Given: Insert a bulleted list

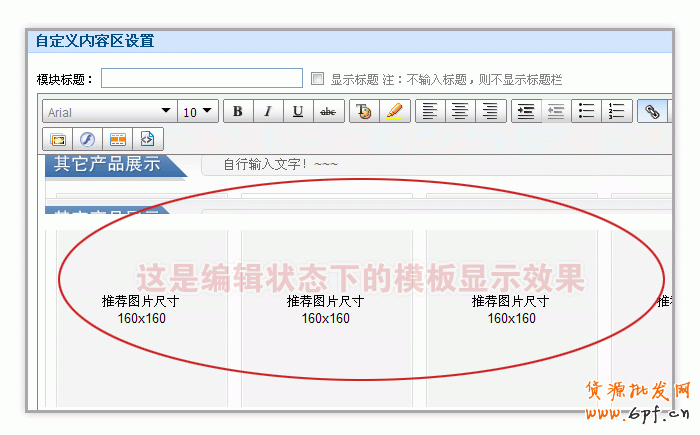Looking at the screenshot, I should pos(587,112).
